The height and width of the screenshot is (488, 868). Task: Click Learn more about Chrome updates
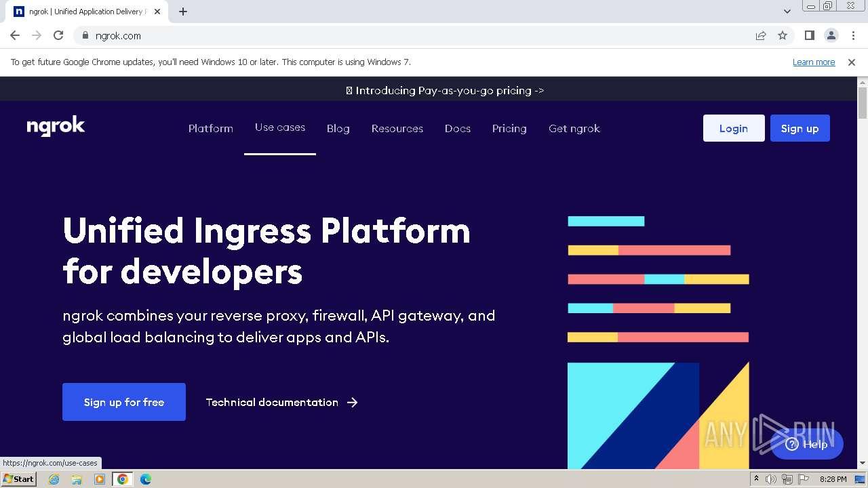point(814,62)
